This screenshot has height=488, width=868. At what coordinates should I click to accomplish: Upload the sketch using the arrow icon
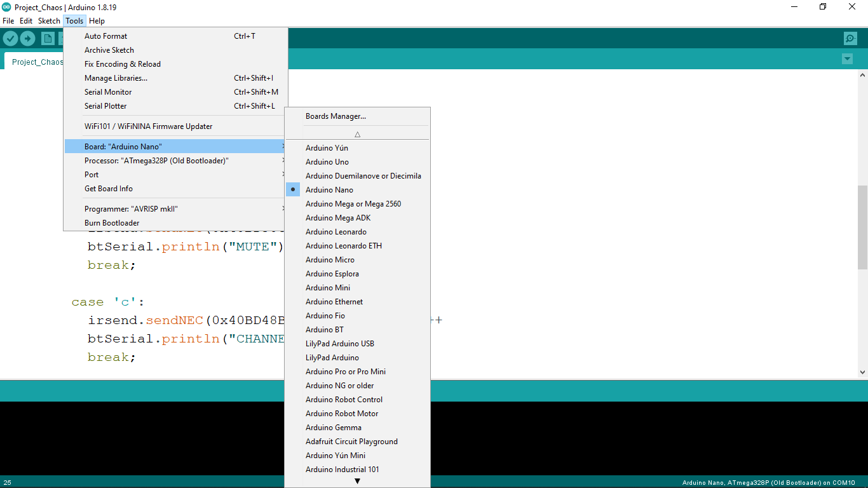(27, 38)
